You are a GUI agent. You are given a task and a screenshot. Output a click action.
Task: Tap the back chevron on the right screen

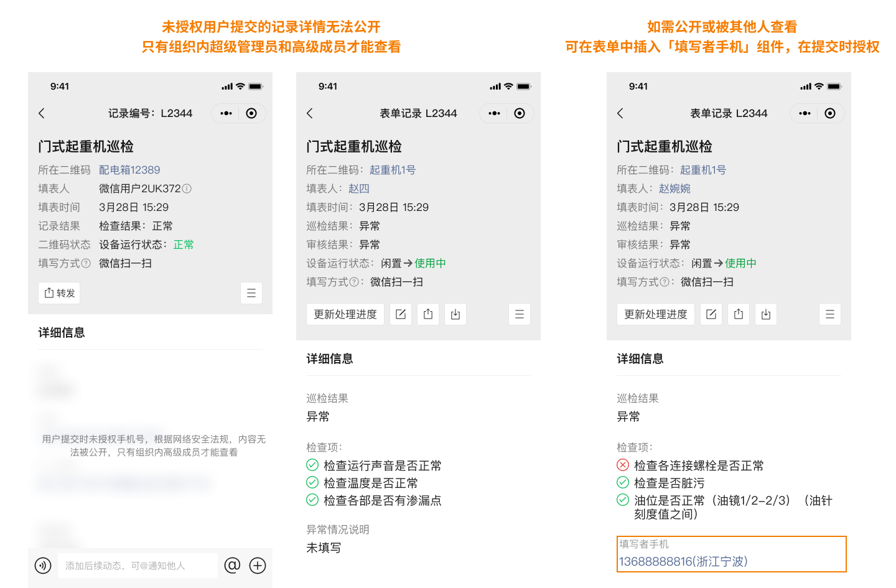[620, 113]
